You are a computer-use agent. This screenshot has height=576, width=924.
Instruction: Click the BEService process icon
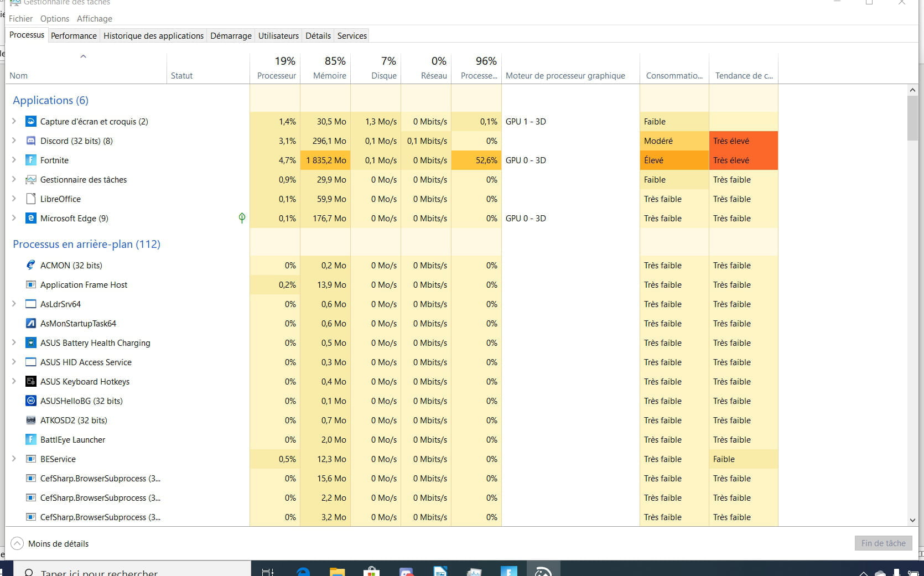tap(31, 459)
